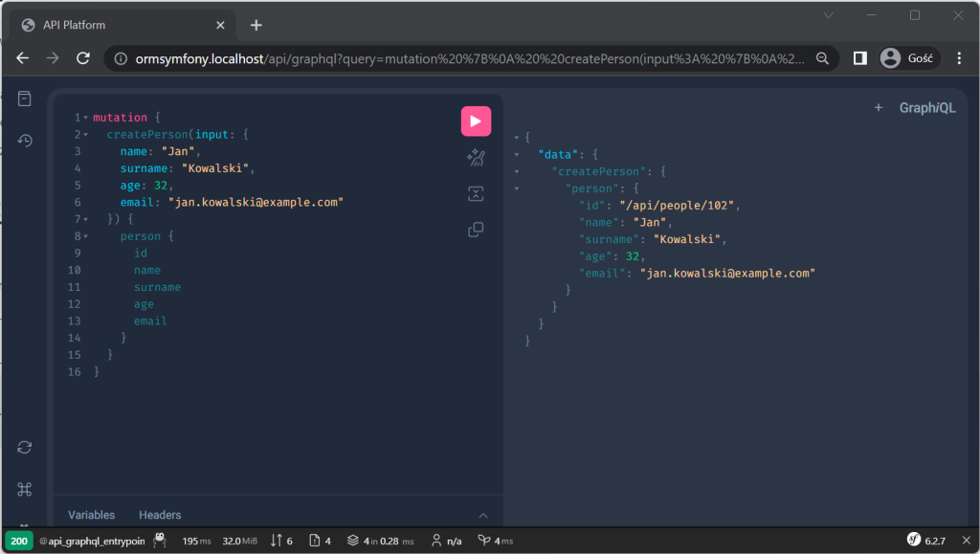Click the address bar URL
This screenshot has height=554, width=980.
tap(470, 58)
